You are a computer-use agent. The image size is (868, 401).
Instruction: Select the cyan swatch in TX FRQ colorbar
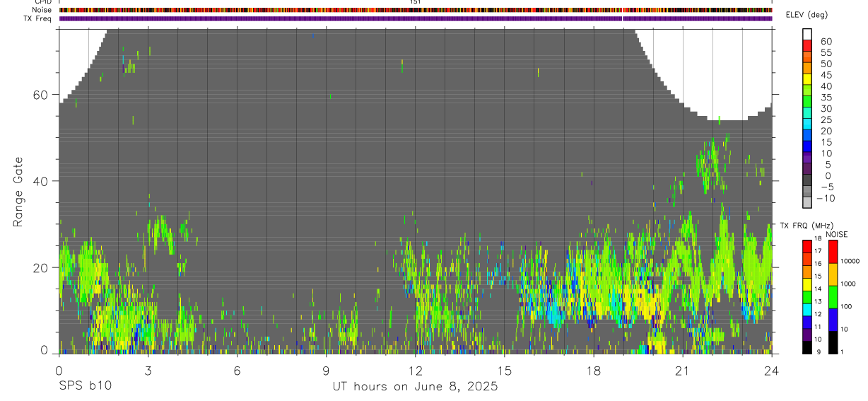pos(807,309)
